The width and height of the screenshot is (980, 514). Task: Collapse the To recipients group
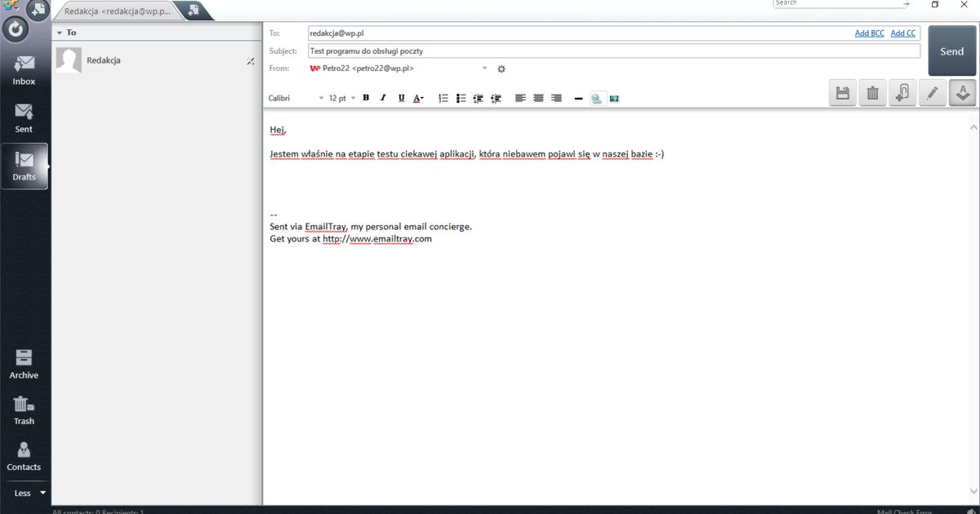(60, 33)
